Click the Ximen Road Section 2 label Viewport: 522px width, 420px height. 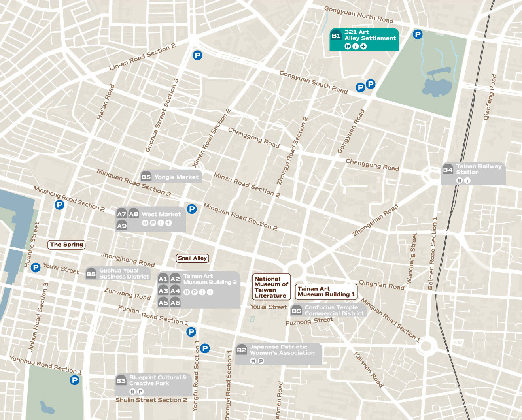click(211, 138)
